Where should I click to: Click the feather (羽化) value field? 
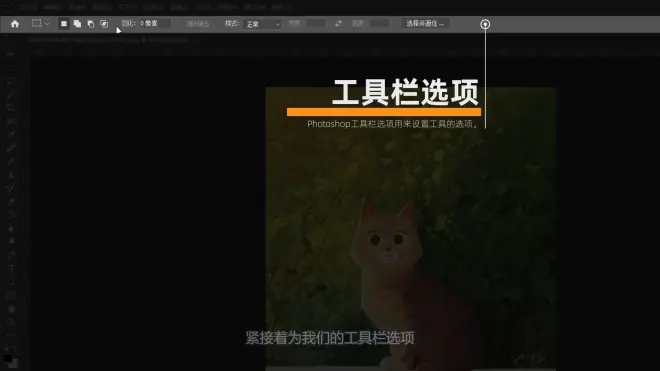154,24
